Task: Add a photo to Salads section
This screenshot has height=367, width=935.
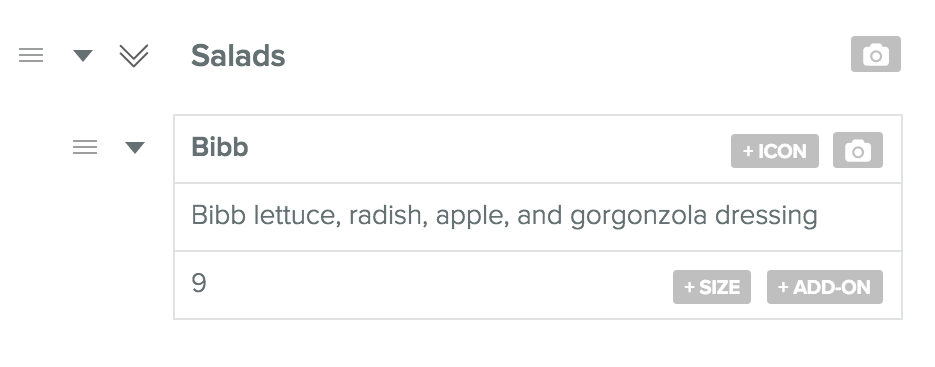Action: pyautogui.click(x=875, y=54)
